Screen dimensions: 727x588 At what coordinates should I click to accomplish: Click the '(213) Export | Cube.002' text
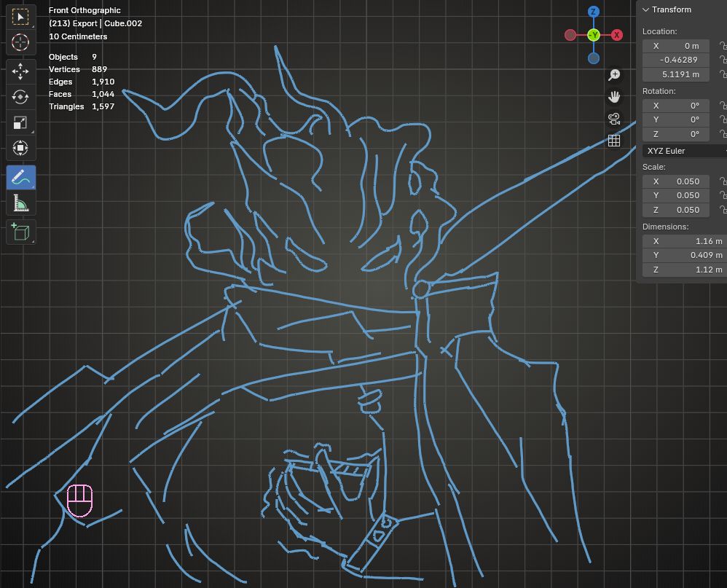[x=95, y=23]
